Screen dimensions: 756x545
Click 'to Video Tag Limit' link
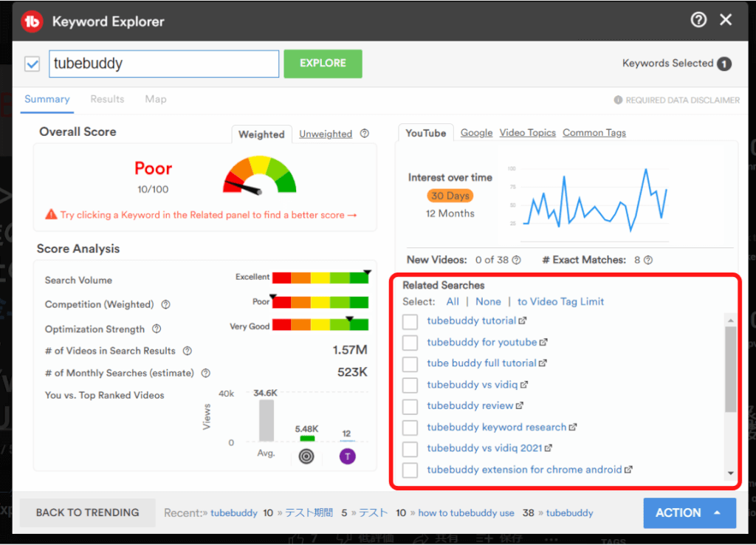pyautogui.click(x=560, y=302)
